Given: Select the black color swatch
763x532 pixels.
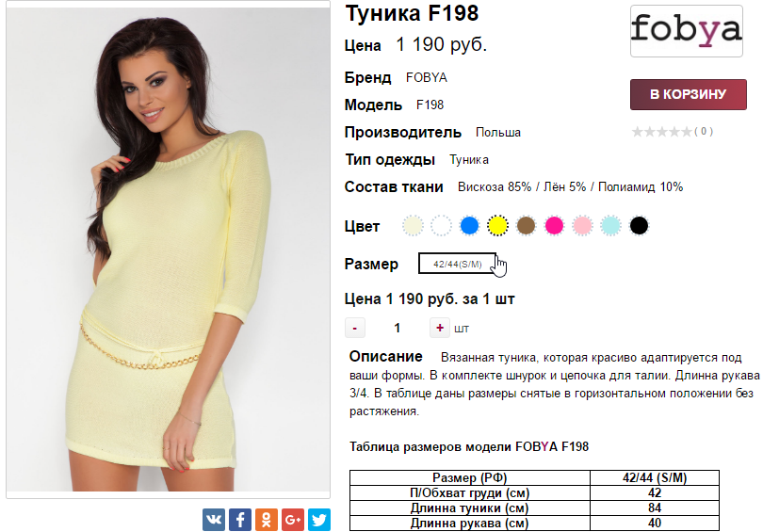Looking at the screenshot, I should pos(639,226).
